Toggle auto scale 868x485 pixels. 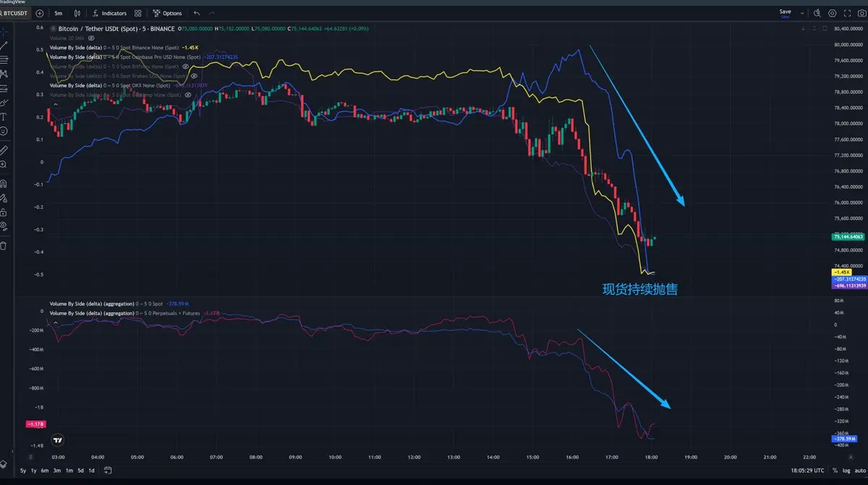pos(859,471)
